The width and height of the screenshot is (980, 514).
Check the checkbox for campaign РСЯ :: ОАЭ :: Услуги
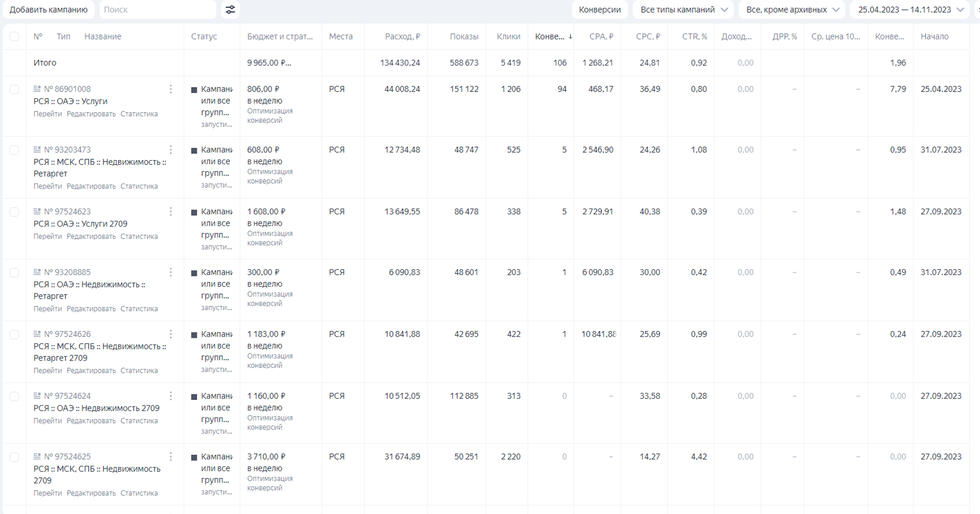14,89
